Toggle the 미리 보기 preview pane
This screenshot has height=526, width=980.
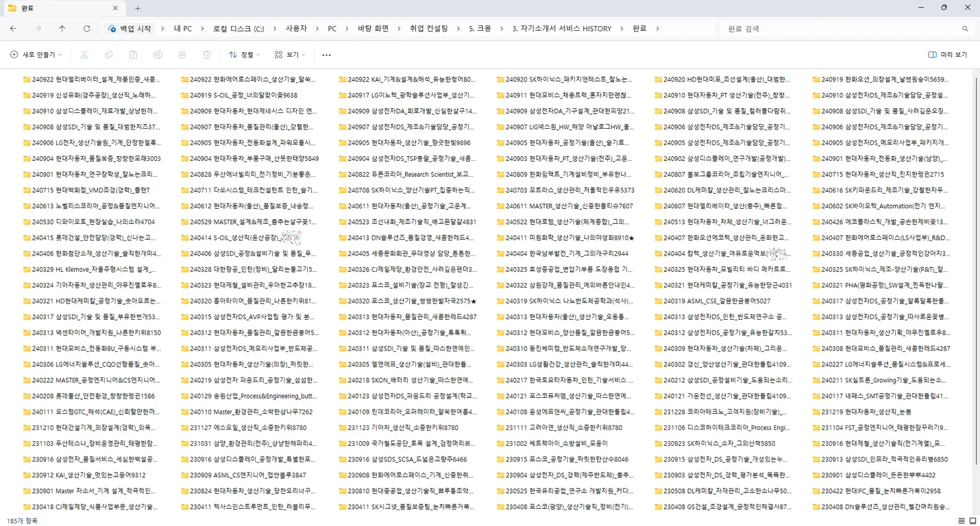point(948,55)
